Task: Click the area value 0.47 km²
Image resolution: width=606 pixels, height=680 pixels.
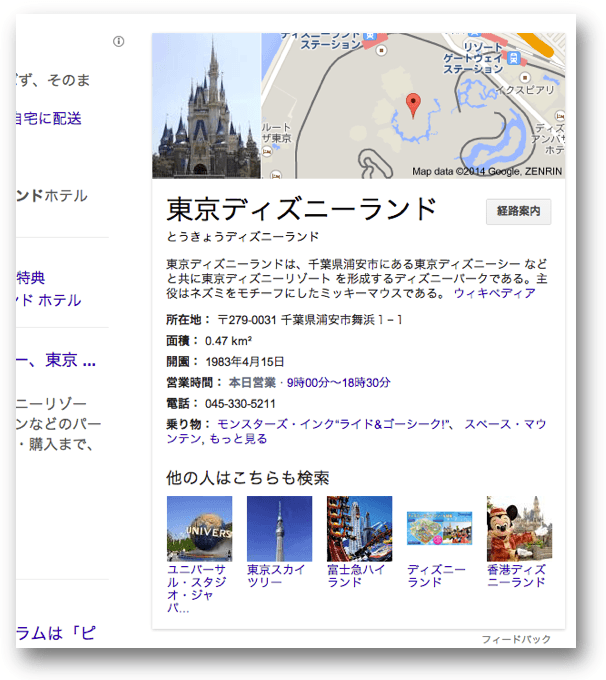Action: click(229, 341)
